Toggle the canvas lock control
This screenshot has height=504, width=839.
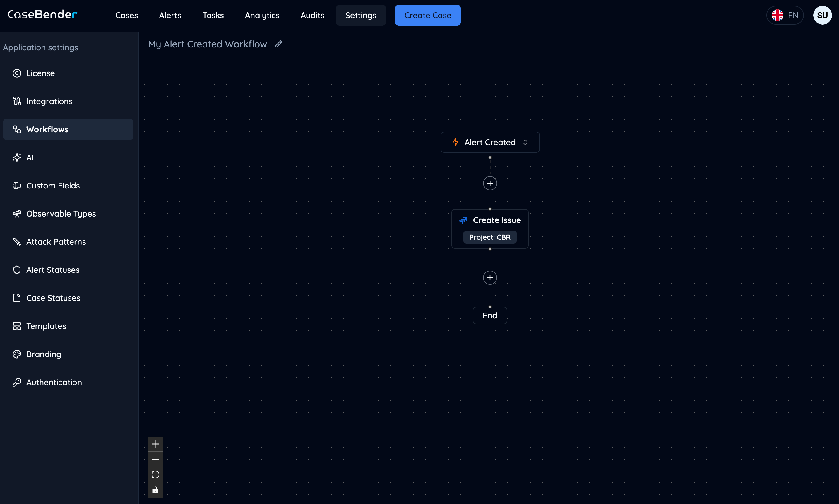click(x=155, y=490)
